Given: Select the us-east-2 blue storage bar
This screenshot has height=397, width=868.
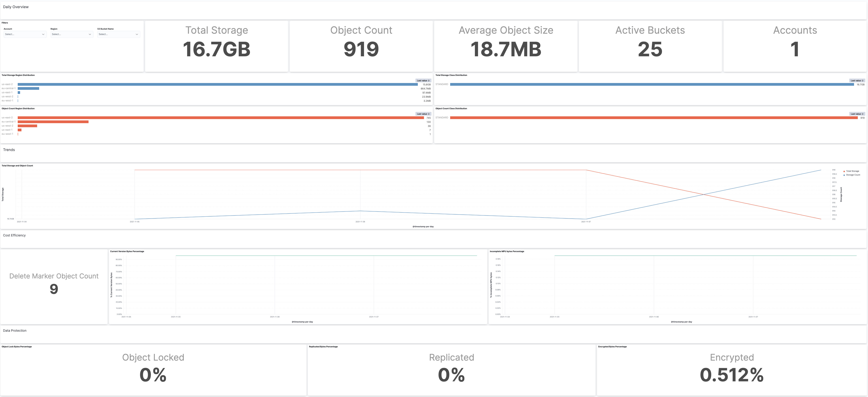Looking at the screenshot, I should pos(218,85).
